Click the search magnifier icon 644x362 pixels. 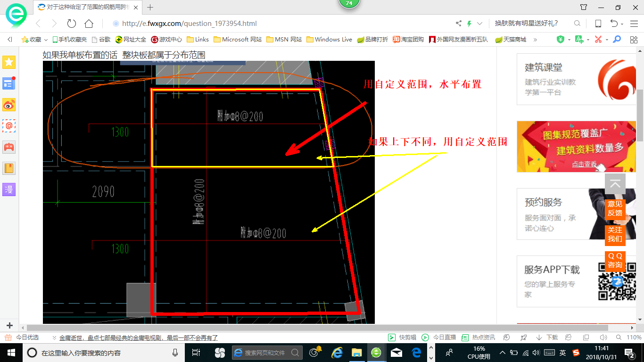[577, 24]
